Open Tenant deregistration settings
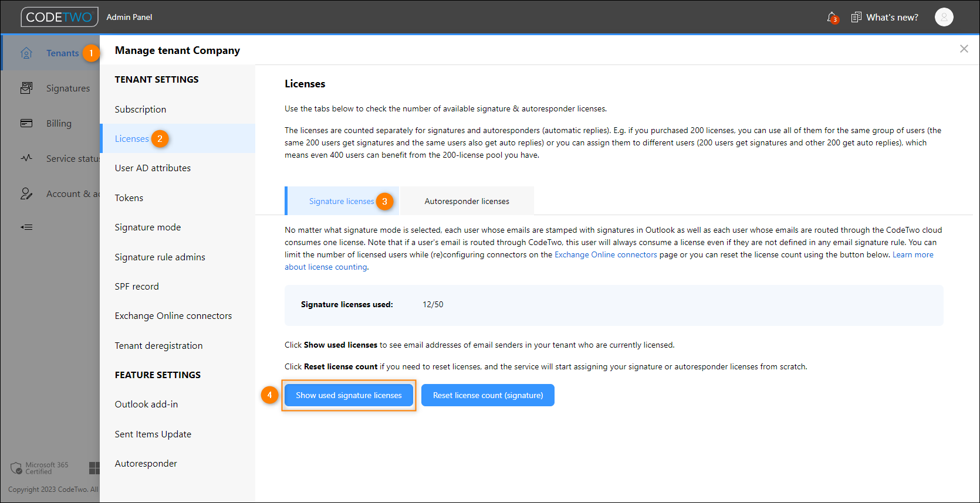The height and width of the screenshot is (503, 980). pyautogui.click(x=158, y=345)
